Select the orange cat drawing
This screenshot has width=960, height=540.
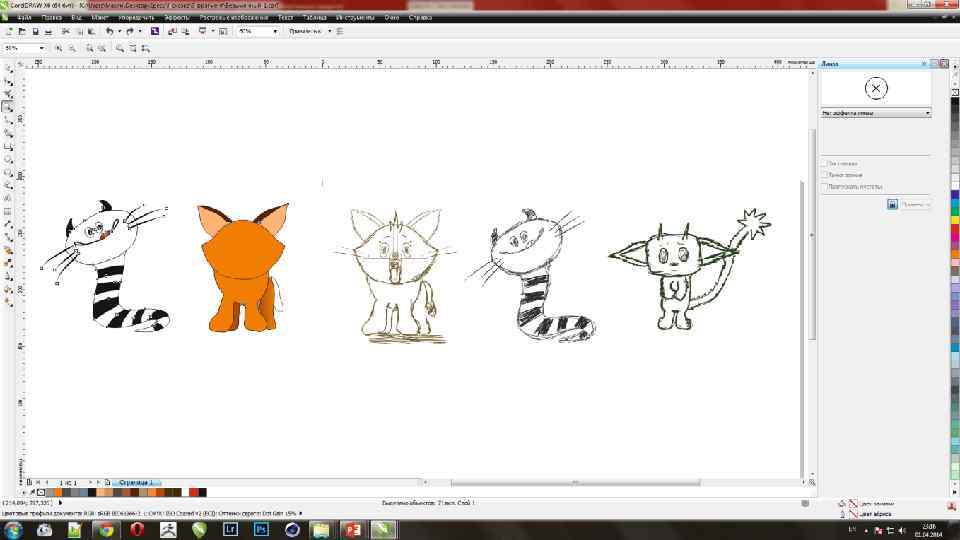pos(244,268)
